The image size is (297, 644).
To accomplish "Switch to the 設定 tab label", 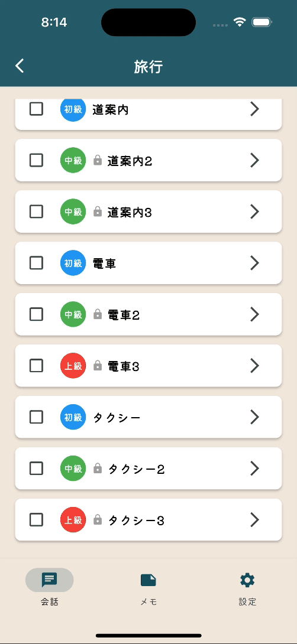I will [247, 602].
